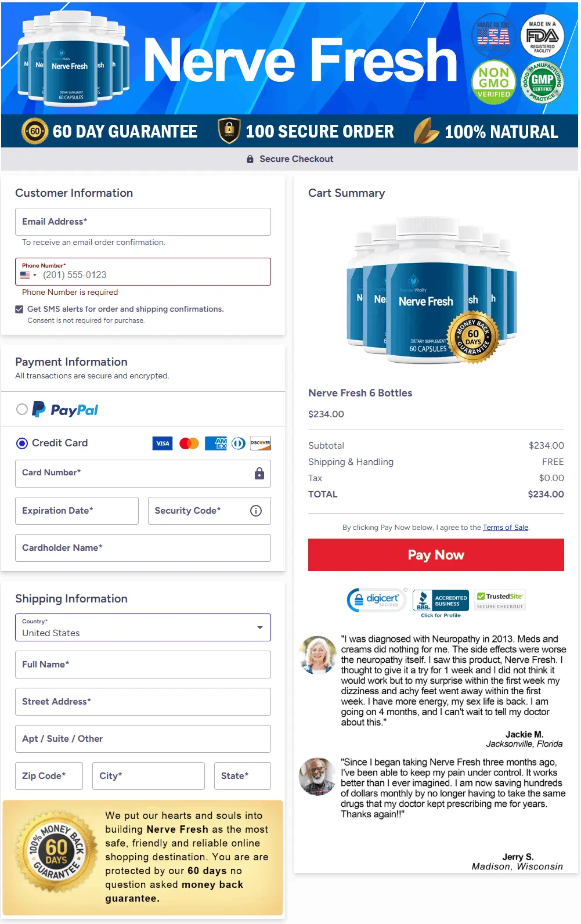Select the PayPal payment radio button
Screen dimensions: 581x924
(22, 409)
